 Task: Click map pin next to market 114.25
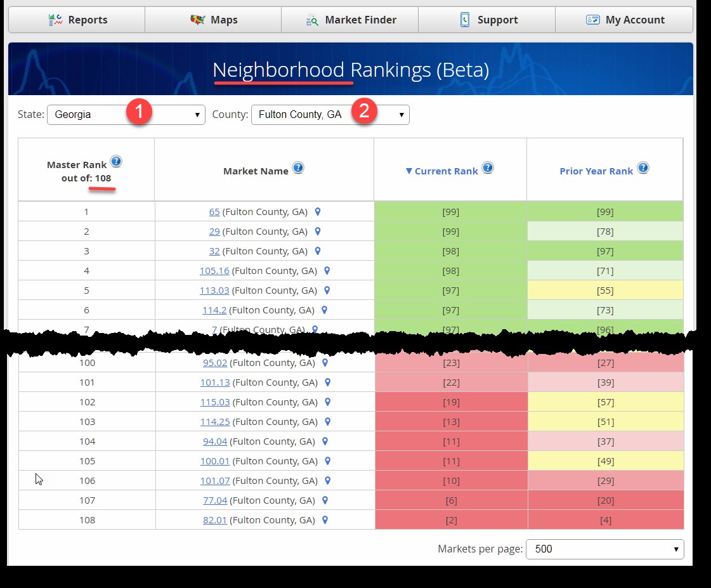click(328, 421)
